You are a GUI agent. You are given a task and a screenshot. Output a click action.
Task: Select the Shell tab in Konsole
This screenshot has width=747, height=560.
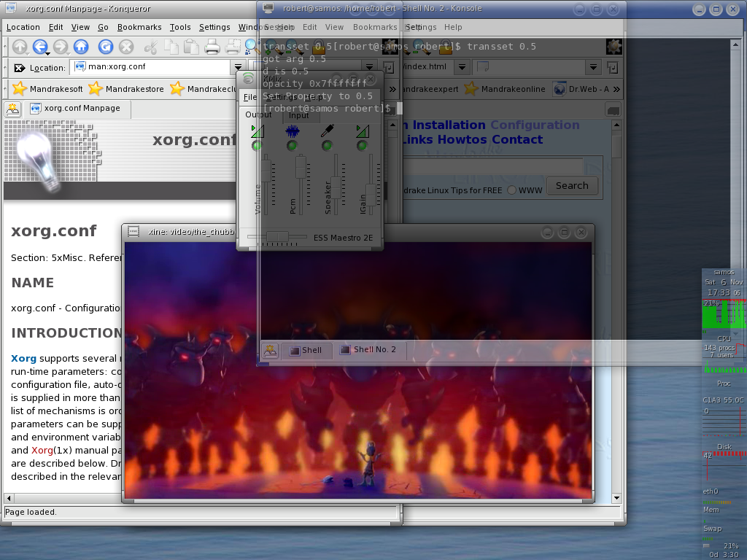click(x=306, y=351)
